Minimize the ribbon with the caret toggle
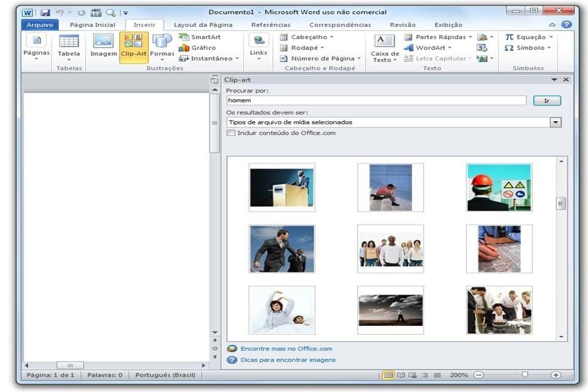Screen dimensions: 588x392 pos(552,24)
